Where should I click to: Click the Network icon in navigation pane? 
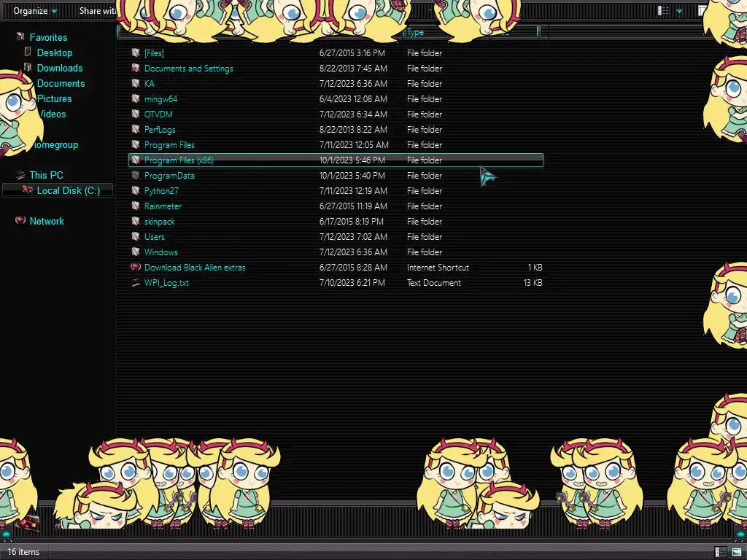click(20, 220)
